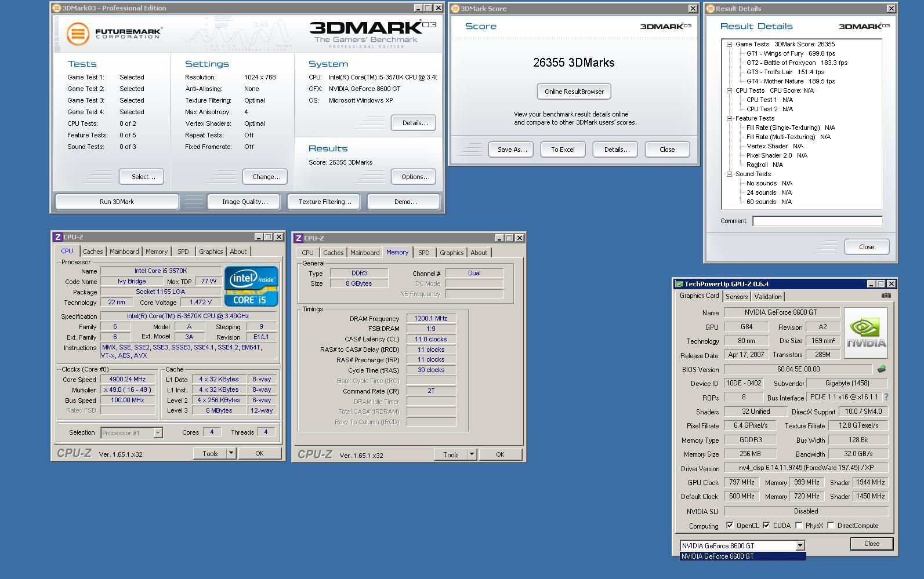Click Options... button in Results section
Image resolution: width=924 pixels, height=579 pixels.
pyautogui.click(x=415, y=177)
